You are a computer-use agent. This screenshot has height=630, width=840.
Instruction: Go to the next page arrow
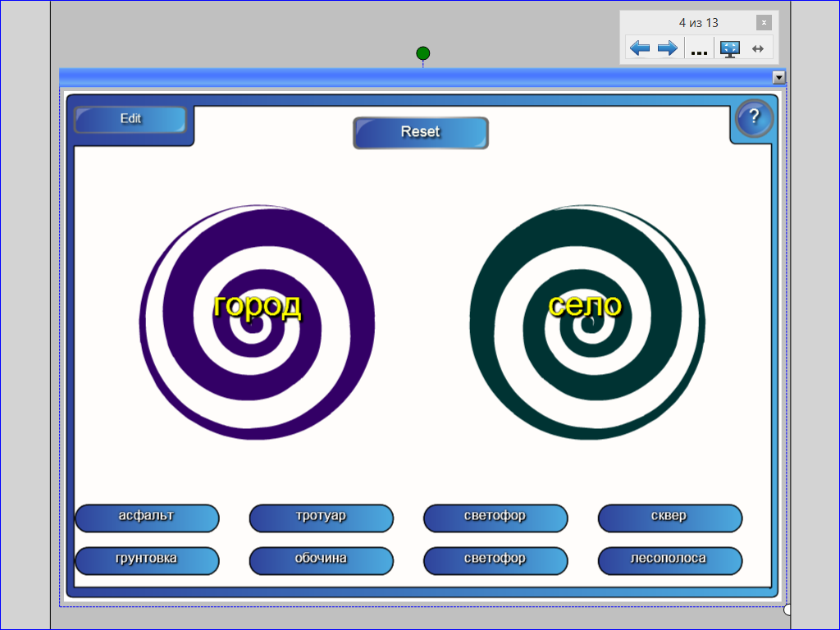(x=668, y=48)
